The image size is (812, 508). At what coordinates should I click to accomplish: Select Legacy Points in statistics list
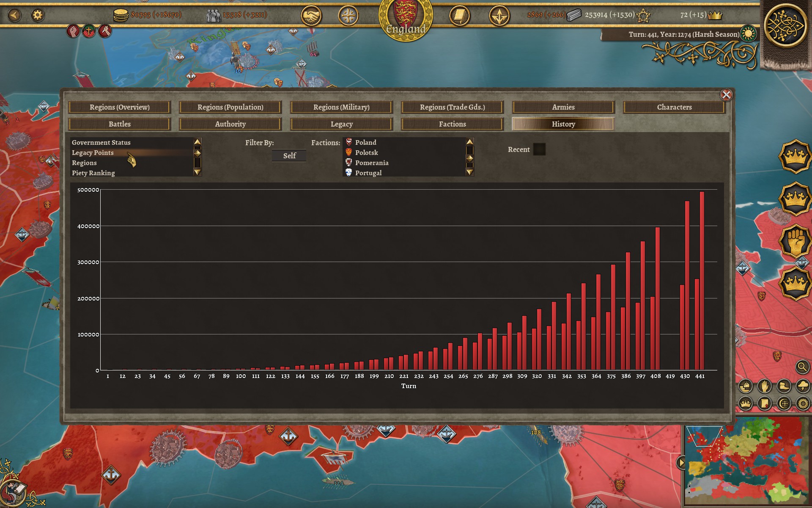coord(132,153)
